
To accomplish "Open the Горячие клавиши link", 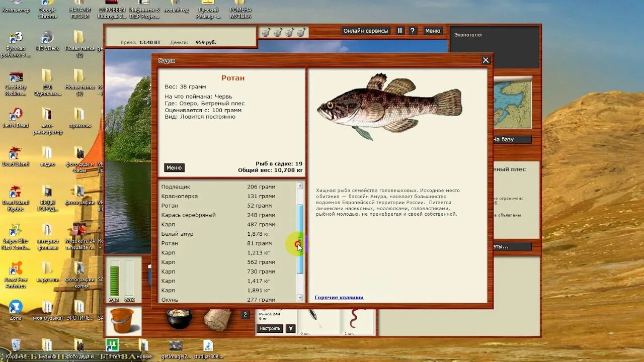I will pyautogui.click(x=339, y=297).
